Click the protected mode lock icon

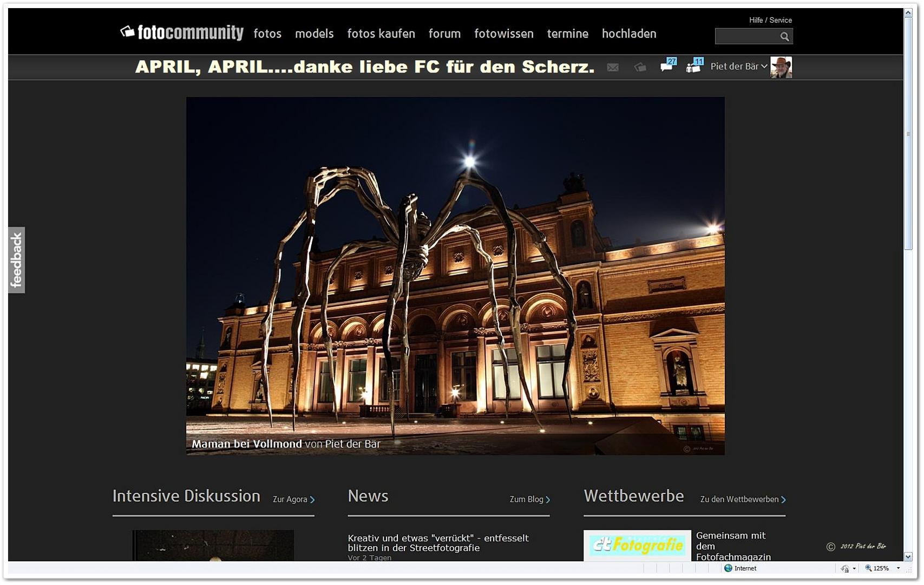coord(845,568)
